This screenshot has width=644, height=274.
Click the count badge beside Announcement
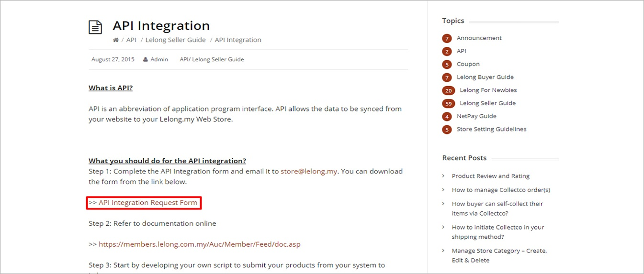tap(447, 38)
